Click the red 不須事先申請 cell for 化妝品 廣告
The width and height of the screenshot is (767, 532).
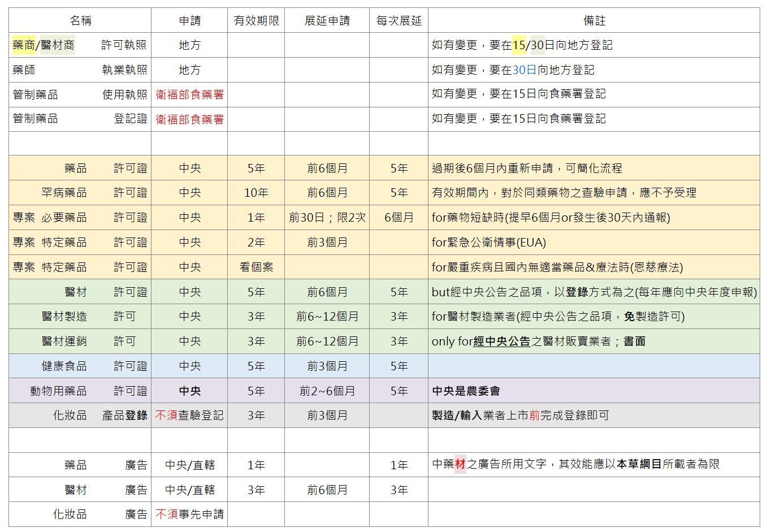pyautogui.click(x=189, y=514)
